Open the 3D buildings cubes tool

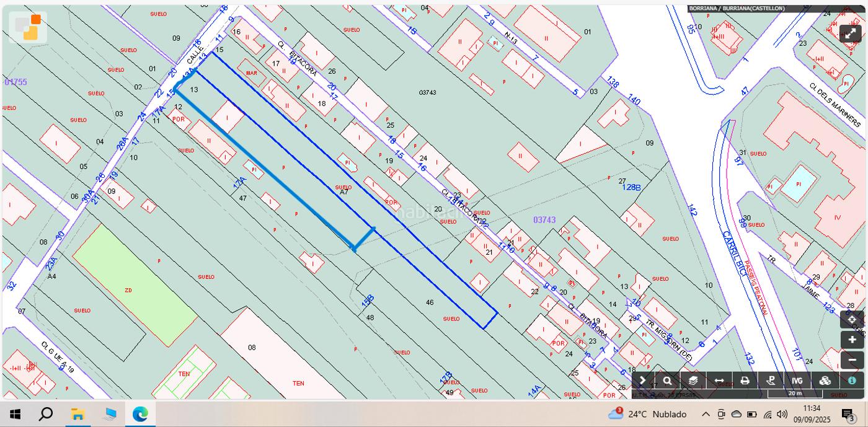coord(825,381)
